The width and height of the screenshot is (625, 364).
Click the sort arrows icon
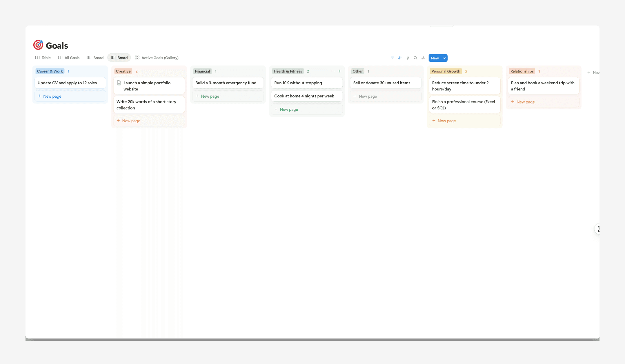pyautogui.click(x=400, y=58)
